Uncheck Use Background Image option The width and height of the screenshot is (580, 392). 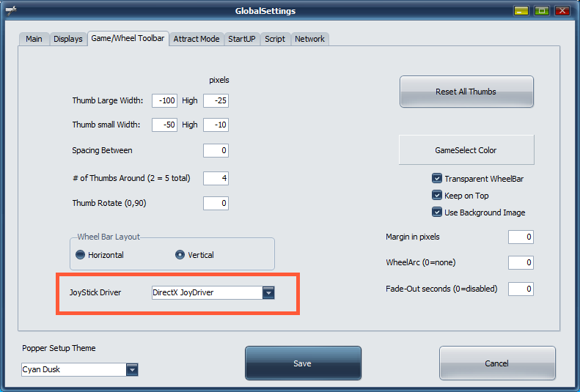(437, 212)
